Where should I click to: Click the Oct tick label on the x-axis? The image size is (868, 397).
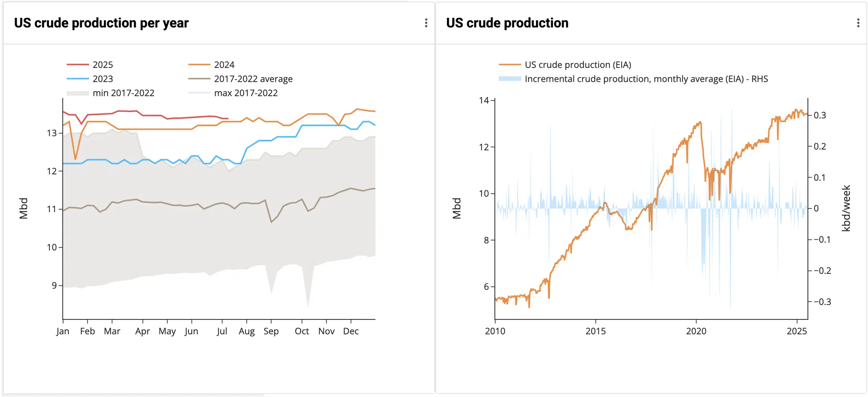[x=302, y=331]
